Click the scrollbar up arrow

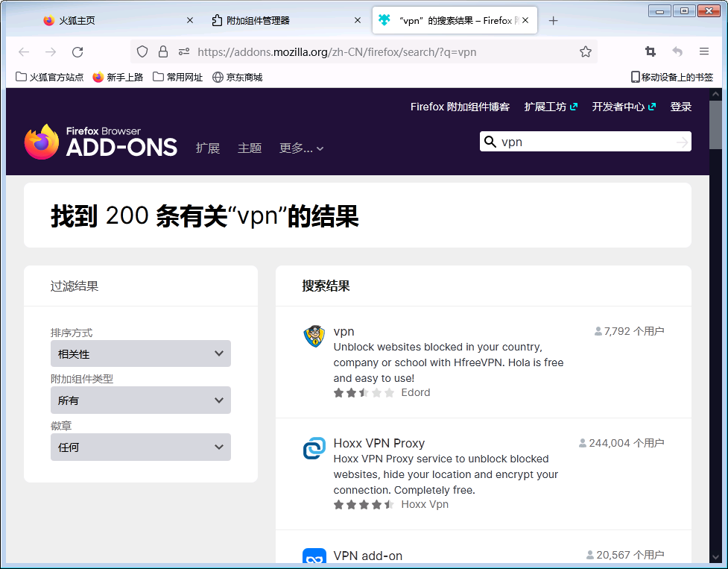coord(715,94)
